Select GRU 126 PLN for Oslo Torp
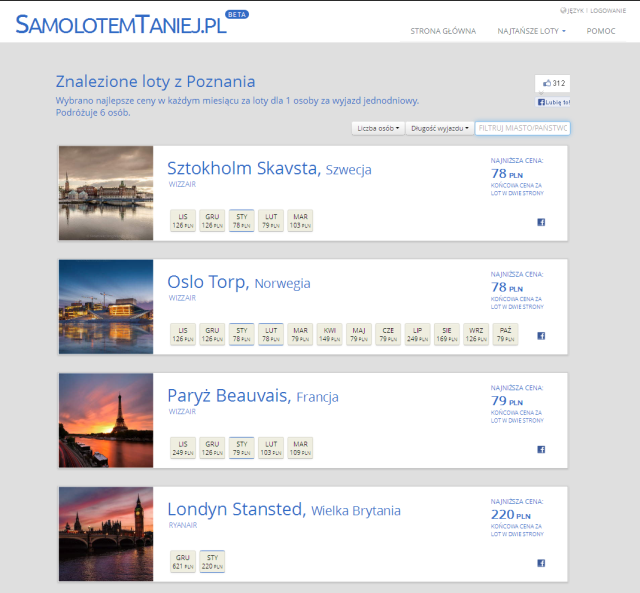640x593 pixels. [212, 334]
